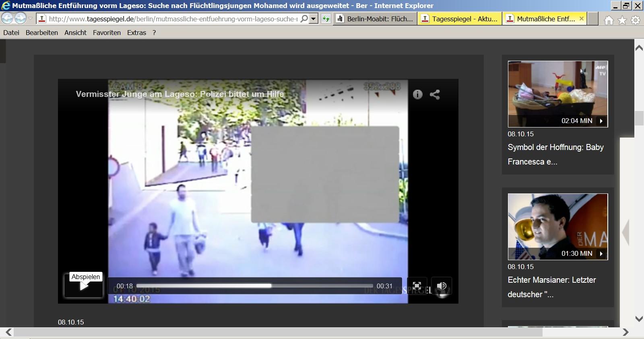Click the 08.10.15 date under the video
Viewport: 644px width, 339px height.
71,322
